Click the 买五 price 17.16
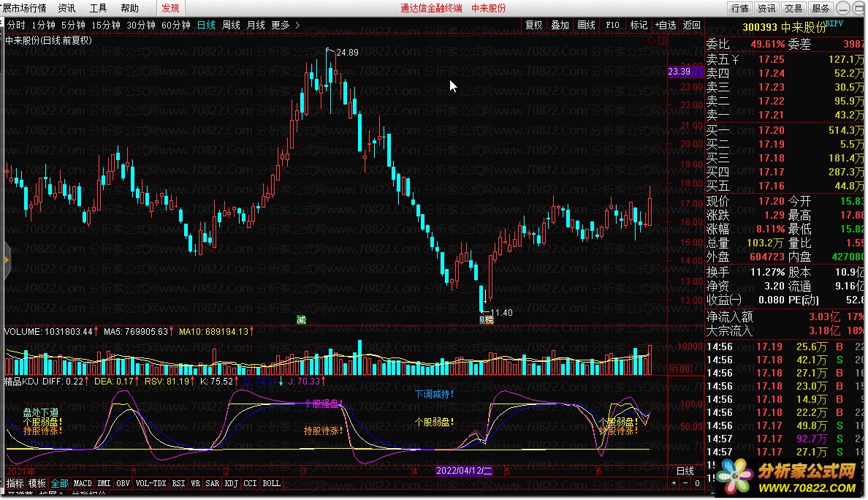The width and height of the screenshot is (868, 500). tap(771, 186)
